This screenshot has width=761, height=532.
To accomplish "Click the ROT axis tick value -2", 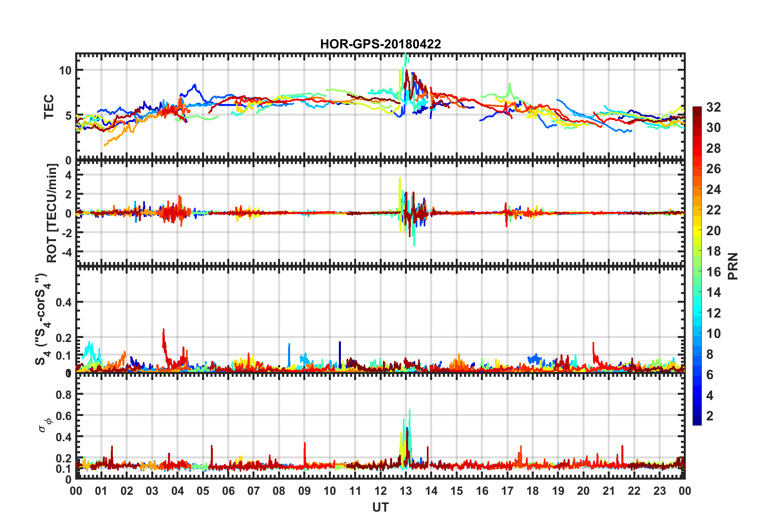I will click(x=67, y=233).
